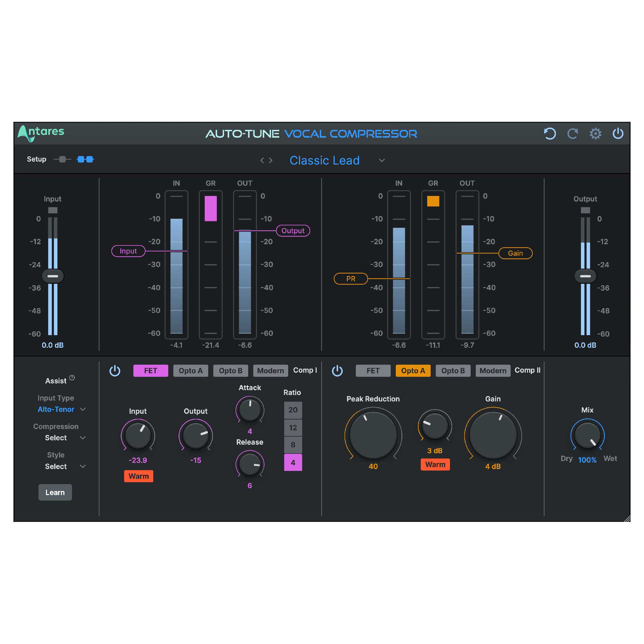644x644 pixels.
Task: Click the Comp I Input knob
Action: [x=138, y=435]
